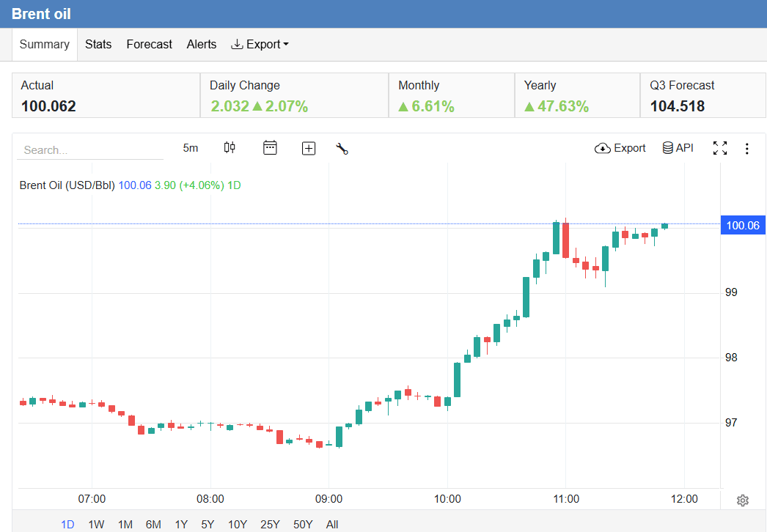This screenshot has height=532, width=767.
Task: Click the chart Search input field
Action: (x=90, y=149)
